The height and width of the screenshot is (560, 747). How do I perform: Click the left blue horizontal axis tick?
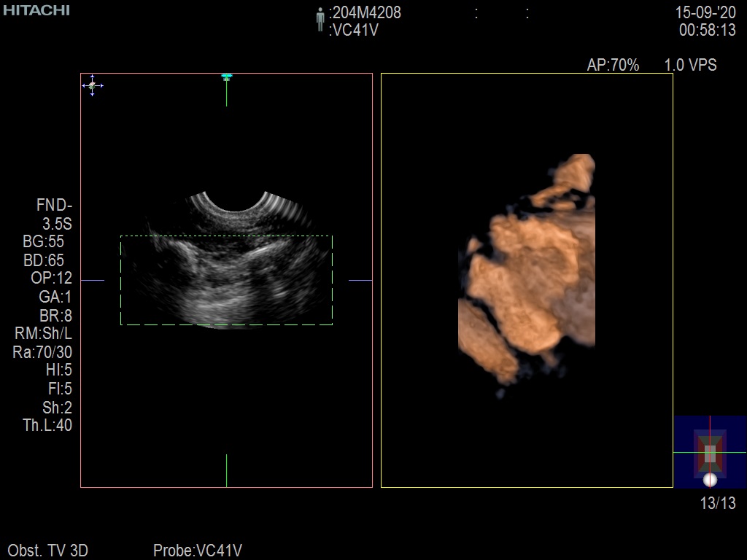[92, 280]
